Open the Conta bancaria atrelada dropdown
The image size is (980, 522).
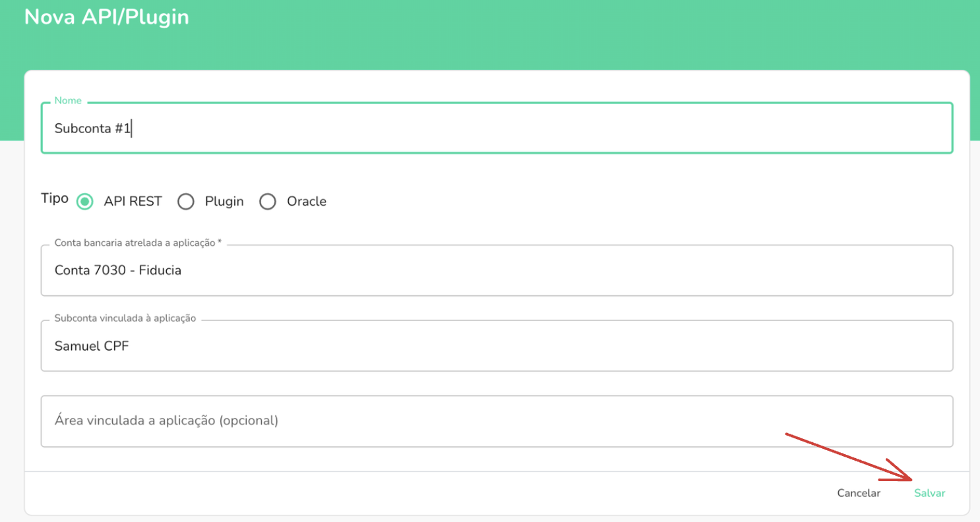(x=497, y=271)
